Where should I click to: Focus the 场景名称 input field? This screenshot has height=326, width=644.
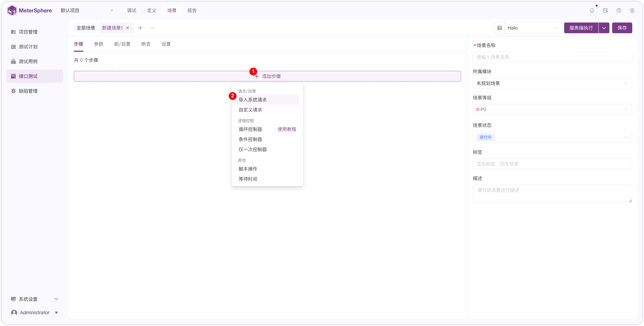[552, 57]
